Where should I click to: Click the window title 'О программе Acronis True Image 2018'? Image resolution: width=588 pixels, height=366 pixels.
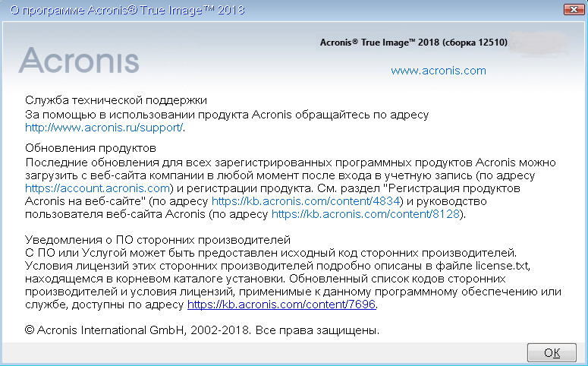pyautogui.click(x=127, y=10)
